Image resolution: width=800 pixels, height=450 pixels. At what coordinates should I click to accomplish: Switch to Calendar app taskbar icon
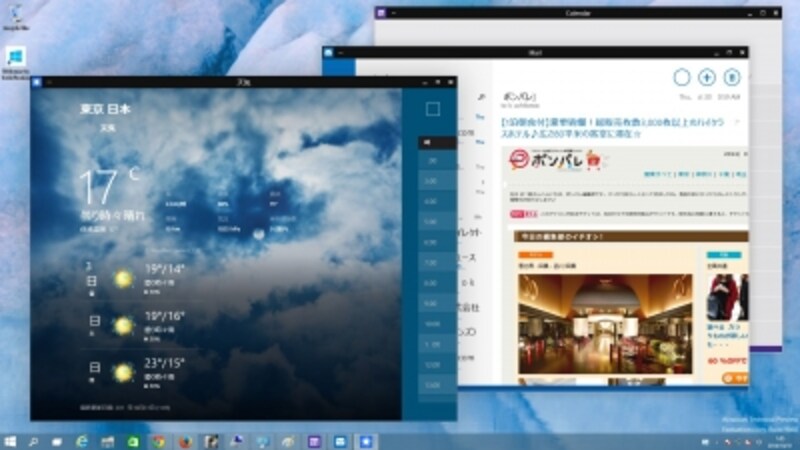click(314, 442)
